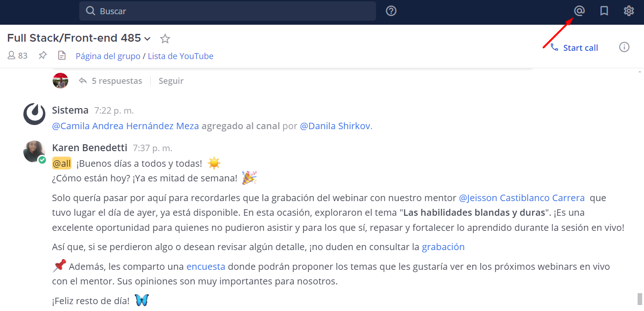Screen dimensions: 644x311
Task: Open recent mentions with the @ icon
Action: (x=579, y=11)
